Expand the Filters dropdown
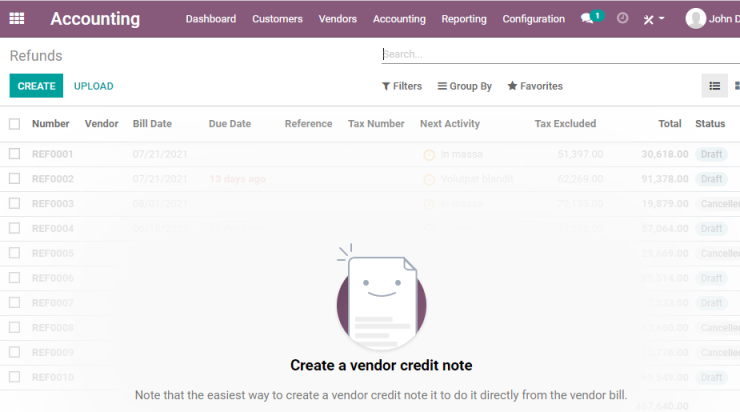 (402, 86)
